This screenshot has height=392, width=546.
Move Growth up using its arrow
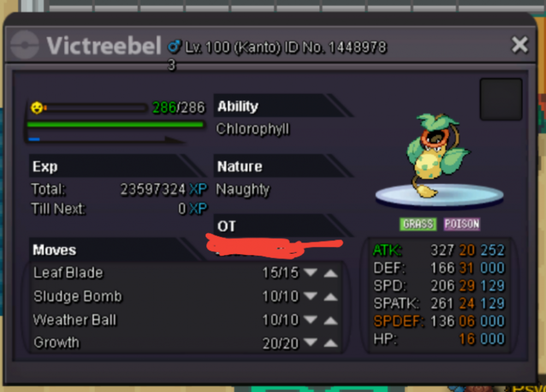[330, 343]
